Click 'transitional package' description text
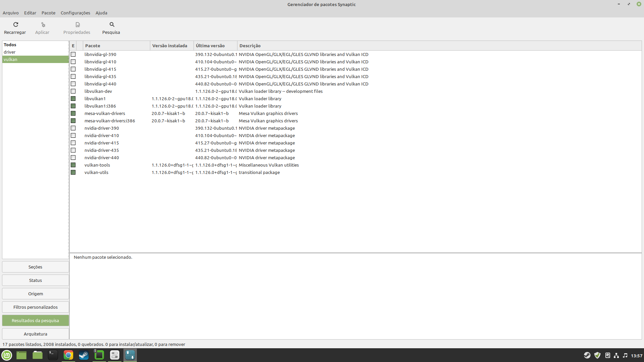Image resolution: width=644 pixels, height=362 pixels. 259,172
